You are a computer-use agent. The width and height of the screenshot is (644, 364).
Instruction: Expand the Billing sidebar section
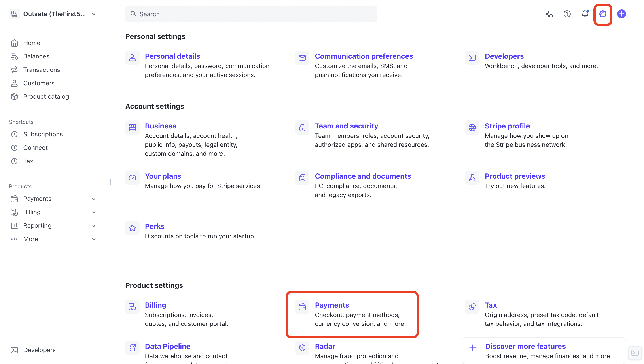[x=94, y=212]
